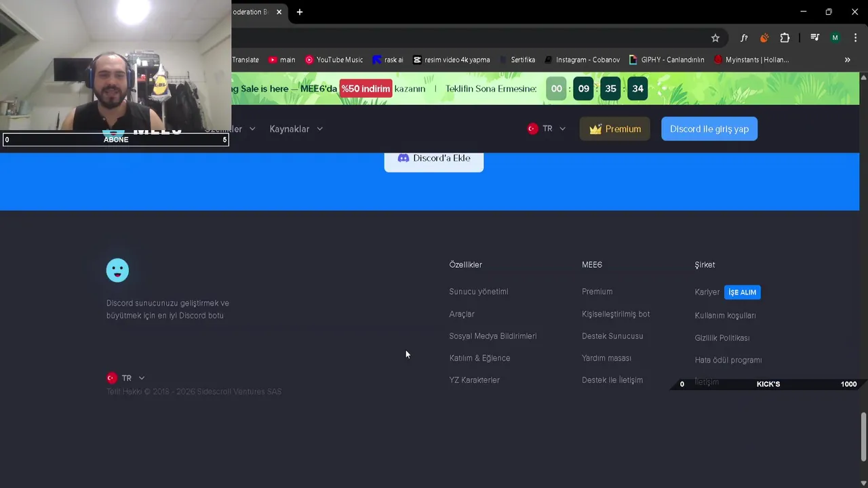The height and width of the screenshot is (488, 868).
Task: Expand the Özellikler navigation menu chevron
Action: click(252, 129)
